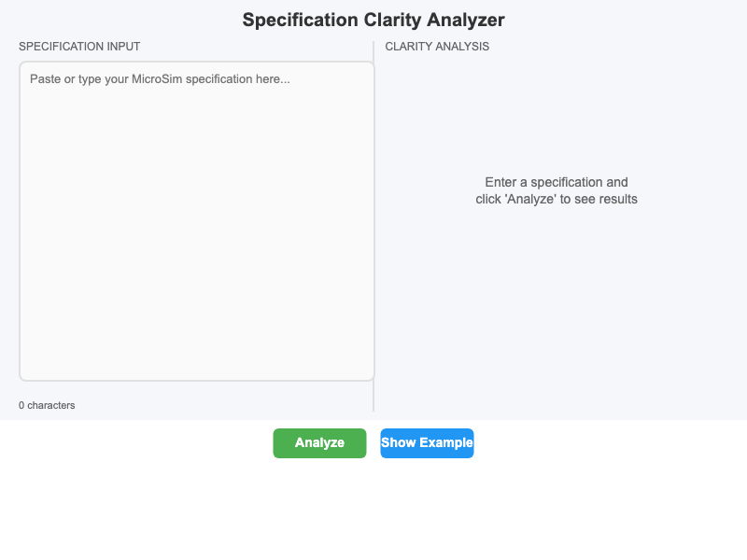This screenshot has height=560, width=747.
Task: Click the '0 characters' counter text
Action: click(47, 405)
